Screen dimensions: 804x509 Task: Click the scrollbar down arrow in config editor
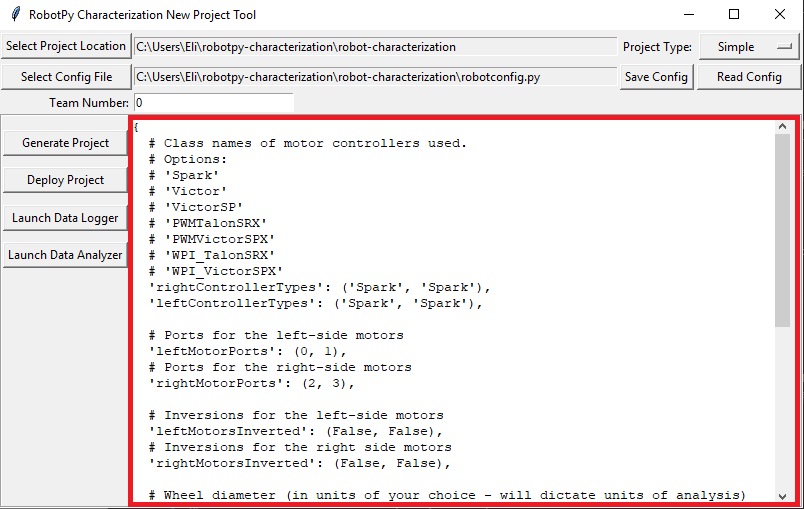pyautogui.click(x=782, y=496)
